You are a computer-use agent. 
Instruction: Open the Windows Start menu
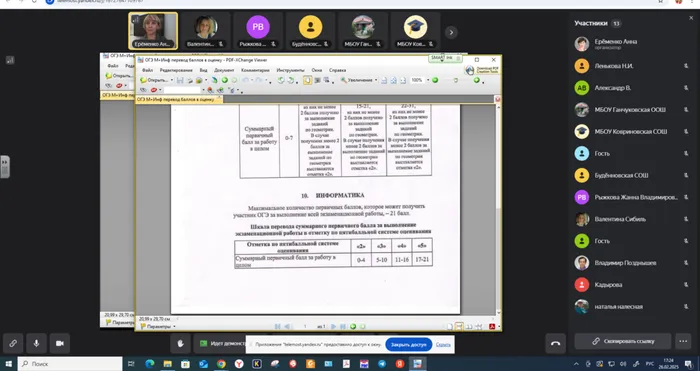[8, 364]
